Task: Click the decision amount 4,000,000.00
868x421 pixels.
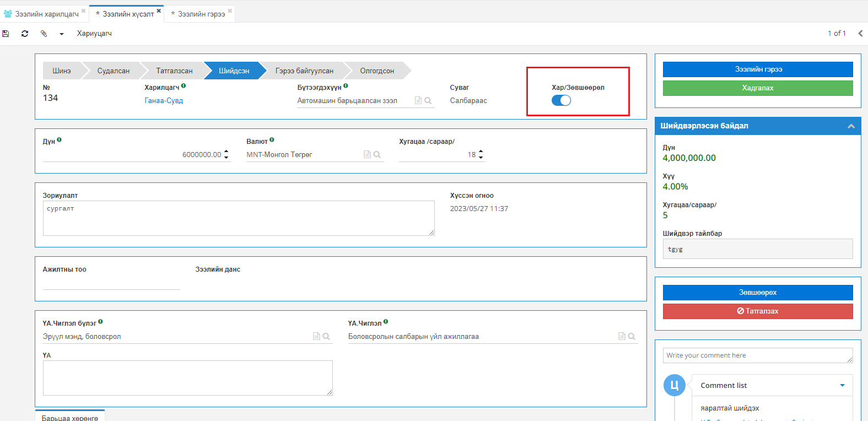Action: tap(689, 158)
